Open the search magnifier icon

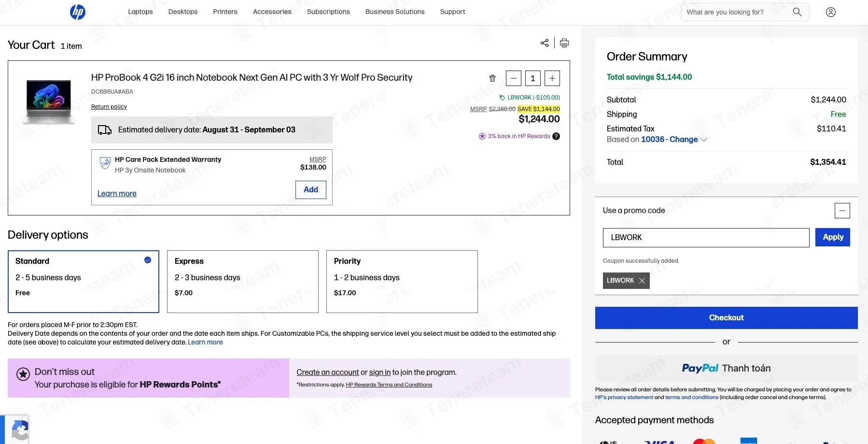(797, 12)
